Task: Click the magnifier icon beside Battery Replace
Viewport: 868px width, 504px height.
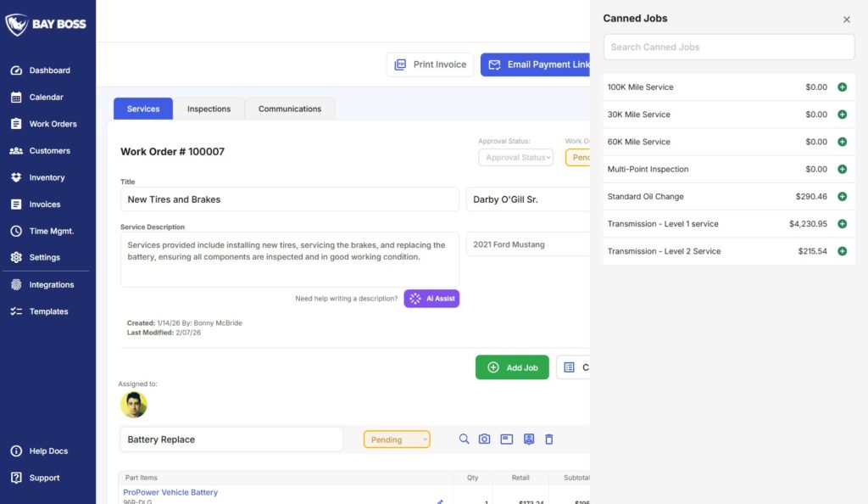Action: point(464,440)
